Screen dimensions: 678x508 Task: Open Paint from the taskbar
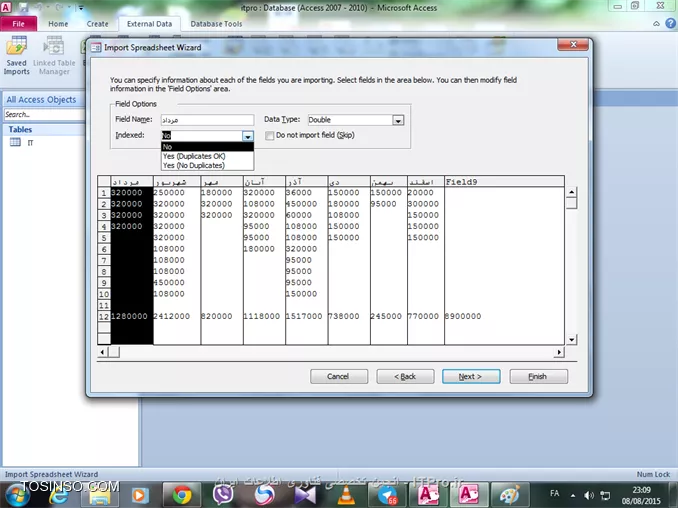point(509,494)
